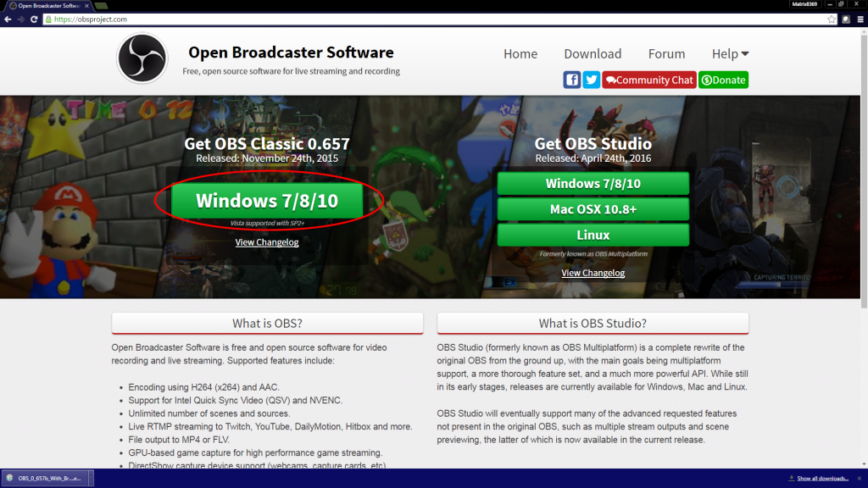Go back using browser back arrow
The height and width of the screenshot is (488, 868).
click(x=8, y=19)
